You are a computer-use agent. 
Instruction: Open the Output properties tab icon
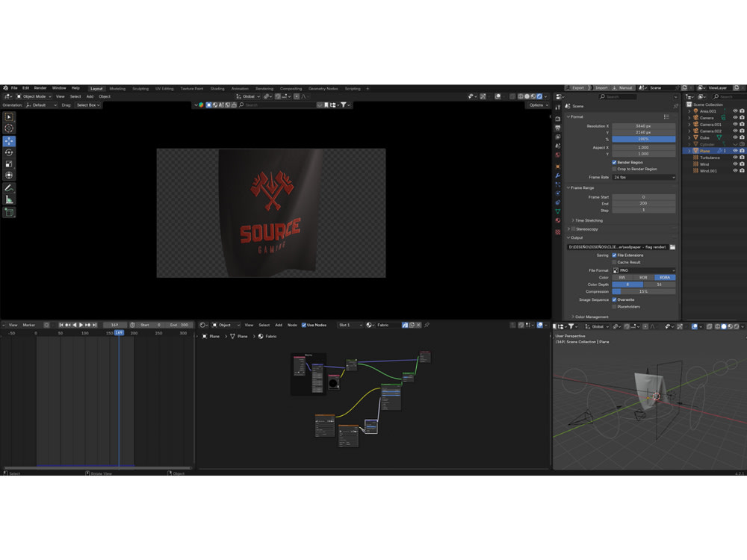558,128
